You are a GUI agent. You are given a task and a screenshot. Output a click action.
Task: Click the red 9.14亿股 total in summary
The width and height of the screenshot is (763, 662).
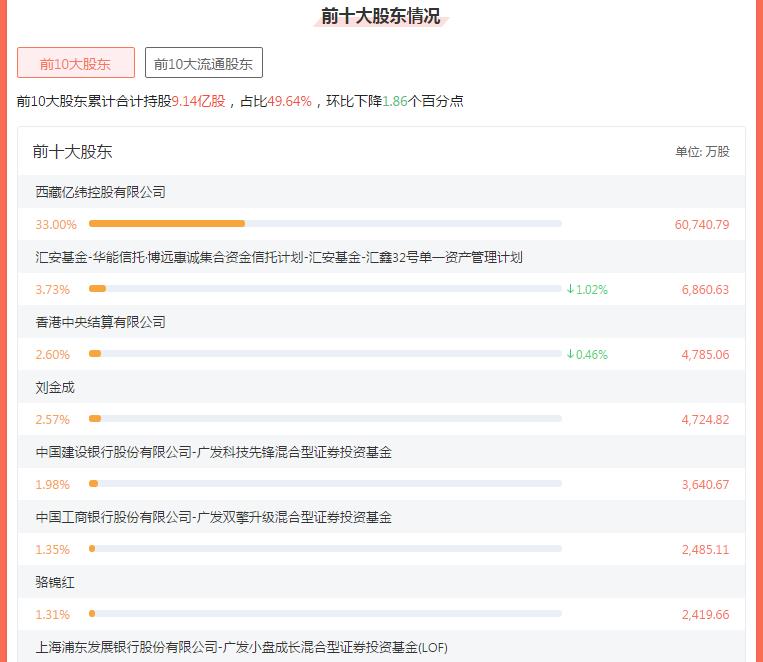[x=198, y=101]
